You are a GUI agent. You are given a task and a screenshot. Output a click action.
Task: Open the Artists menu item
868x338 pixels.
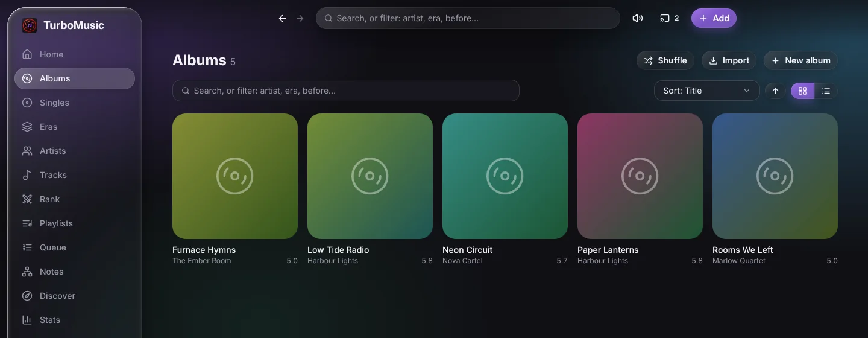coord(75,151)
